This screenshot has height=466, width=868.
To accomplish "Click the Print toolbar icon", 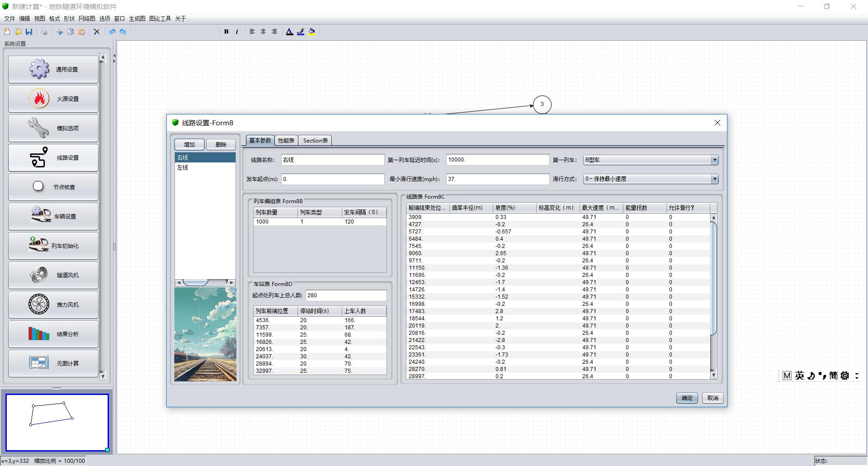I will 44,32.
